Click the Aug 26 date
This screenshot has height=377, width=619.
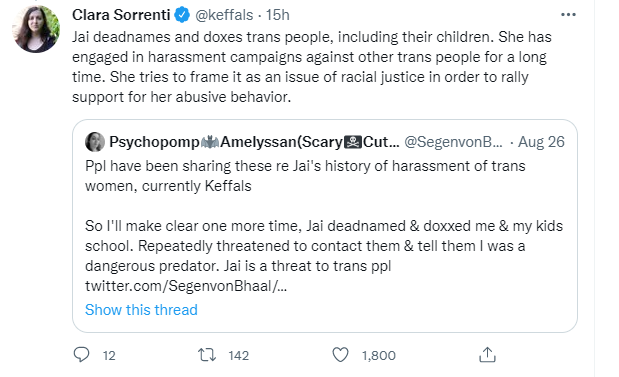541,142
